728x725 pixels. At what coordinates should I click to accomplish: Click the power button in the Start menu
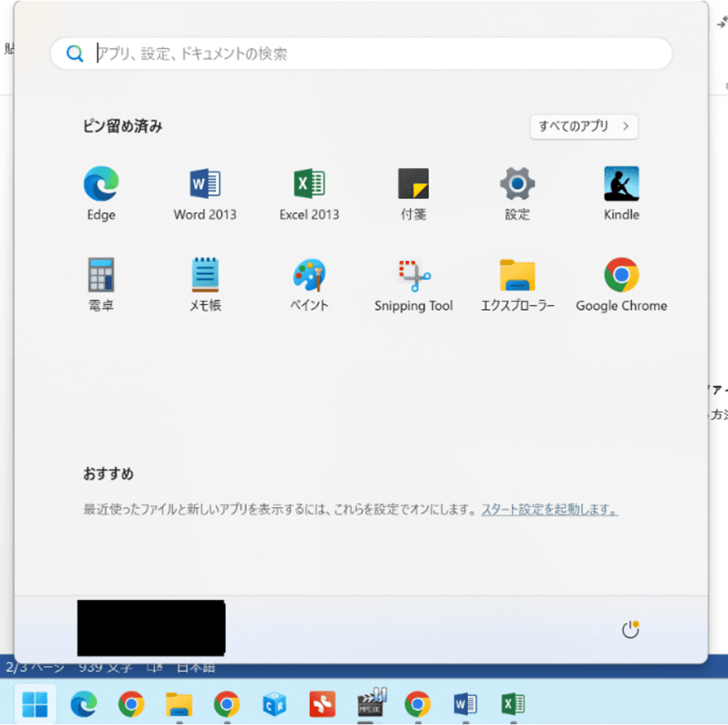pyautogui.click(x=630, y=628)
